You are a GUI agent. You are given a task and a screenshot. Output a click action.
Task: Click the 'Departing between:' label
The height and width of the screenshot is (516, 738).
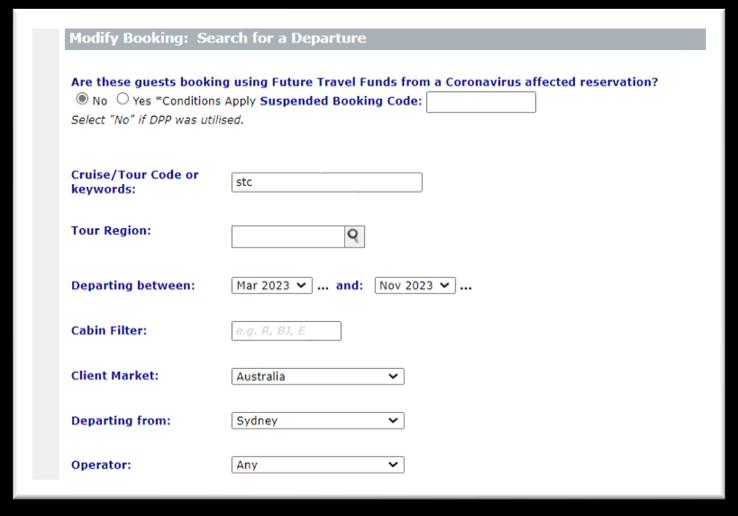pos(133,286)
